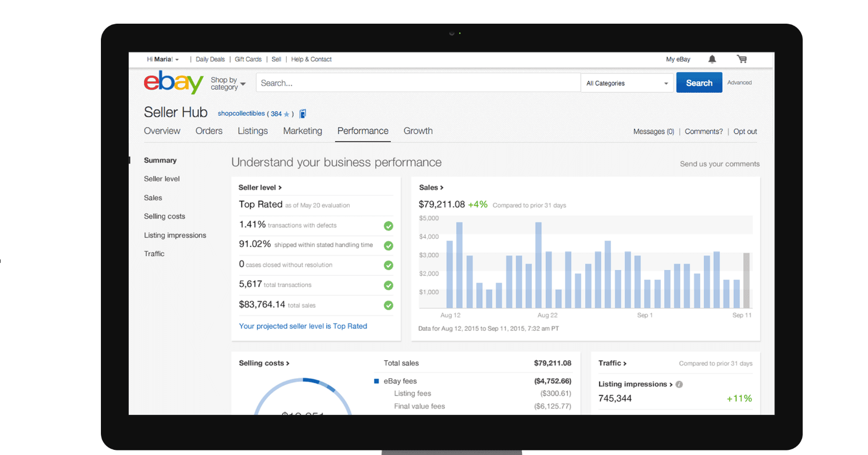868x455 pixels.
Task: Click the Comments? link
Action: (704, 131)
